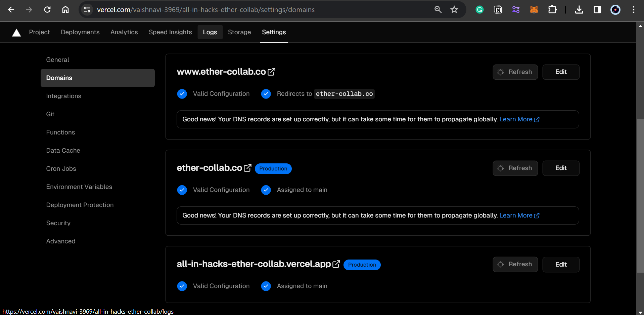
Task: Open ether-collab.co external link icon
Action: pyautogui.click(x=247, y=168)
